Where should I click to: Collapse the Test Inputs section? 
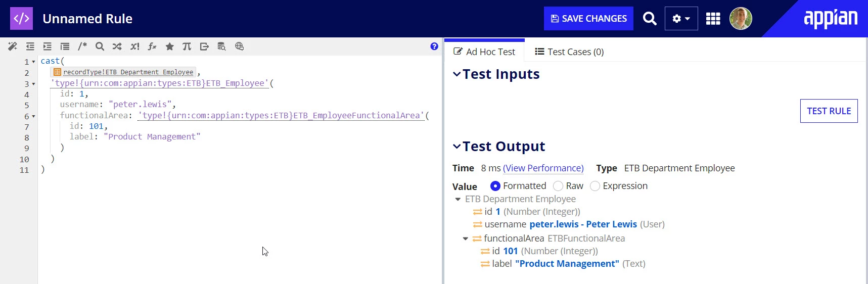click(457, 74)
